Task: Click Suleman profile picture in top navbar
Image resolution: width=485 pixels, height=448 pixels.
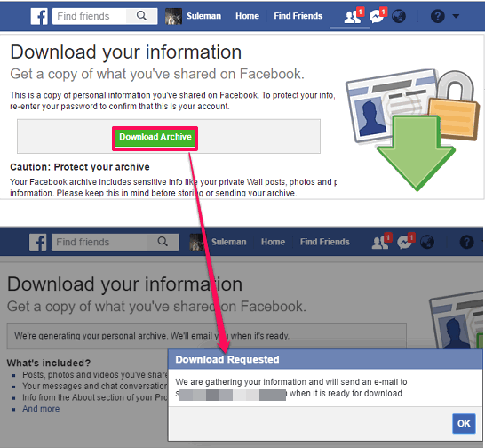Action: [x=173, y=16]
